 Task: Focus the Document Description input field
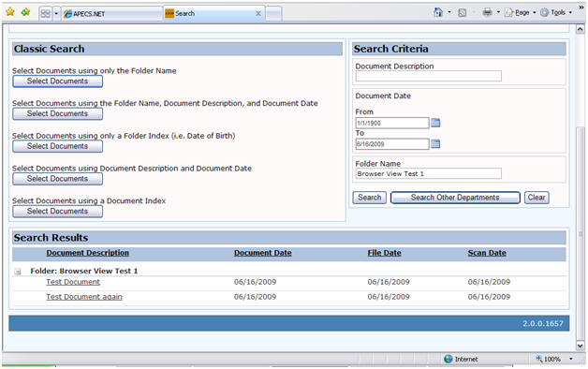click(x=428, y=76)
